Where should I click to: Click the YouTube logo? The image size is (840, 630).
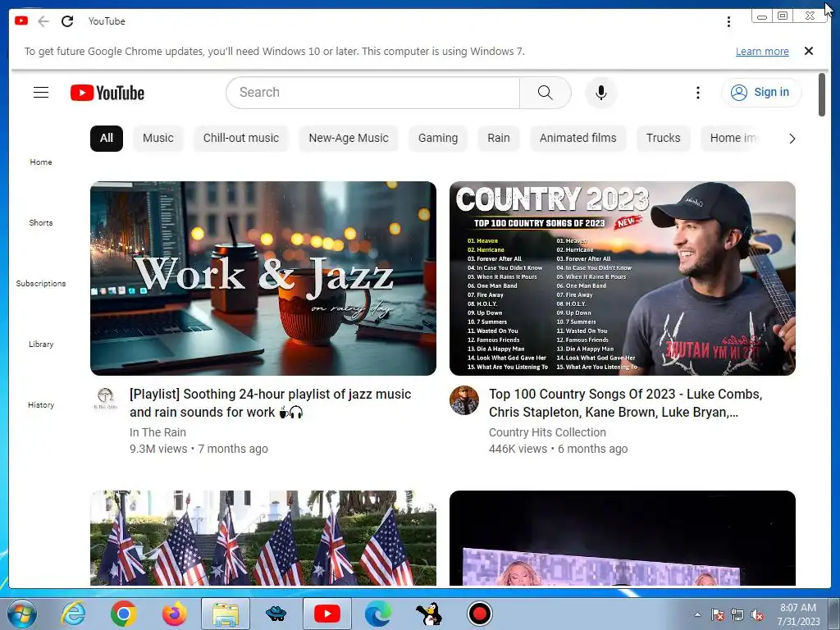107,93
